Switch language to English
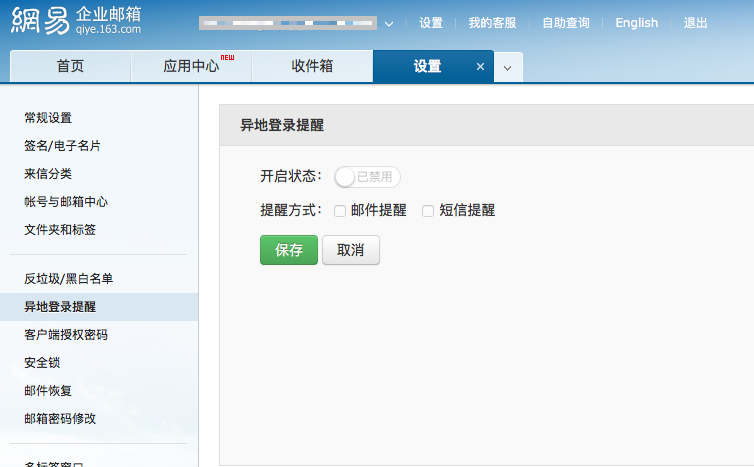 (x=636, y=23)
